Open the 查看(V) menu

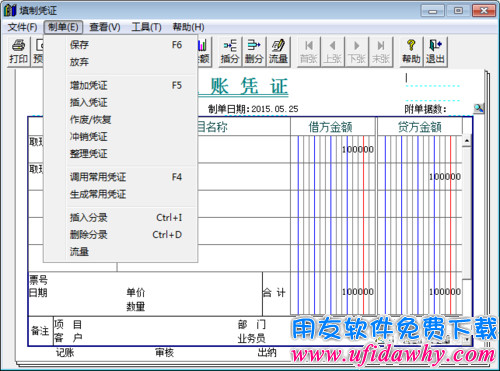coord(105,27)
